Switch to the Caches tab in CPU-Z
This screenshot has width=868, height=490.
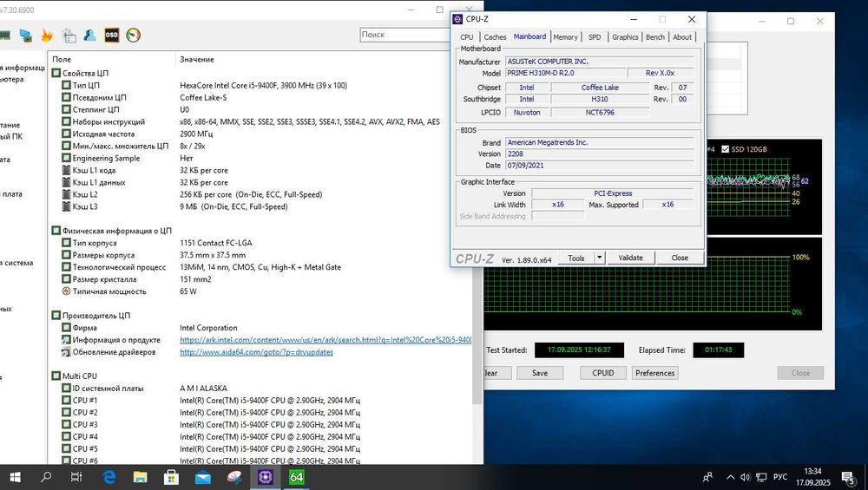click(x=495, y=37)
